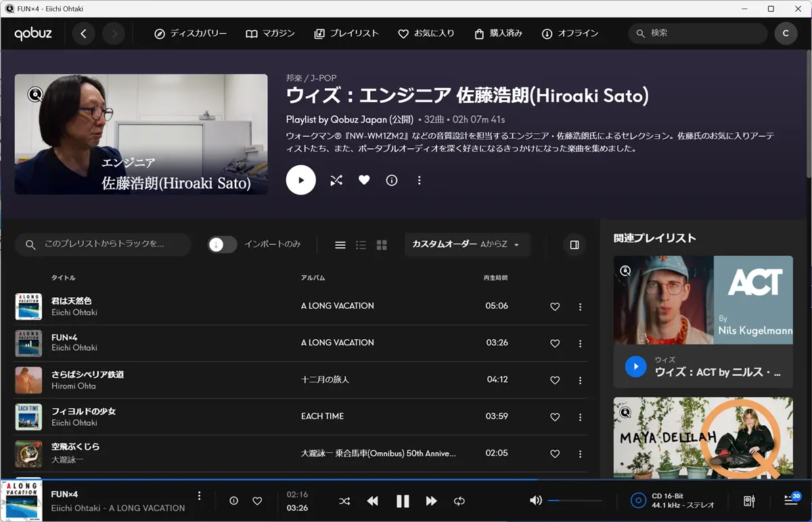Image resolution: width=812 pixels, height=522 pixels.
Task: Click the 検索 search field
Action: tap(697, 33)
